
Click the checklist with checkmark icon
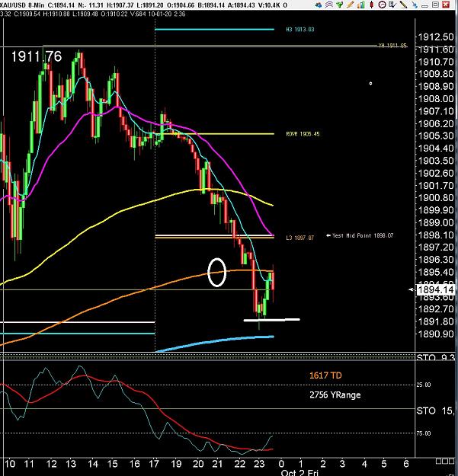click(392, 5)
